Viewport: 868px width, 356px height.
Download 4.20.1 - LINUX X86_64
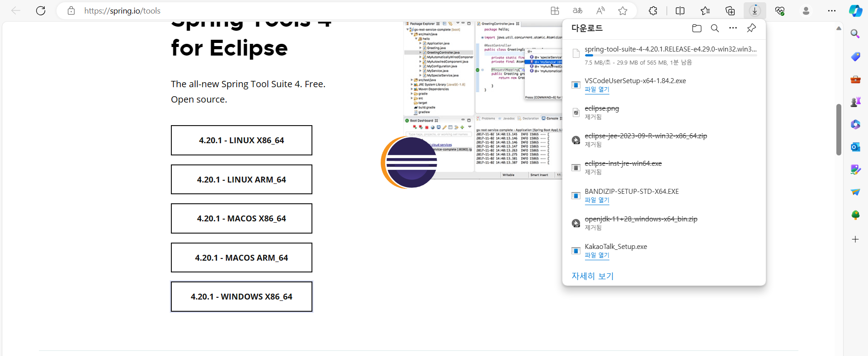pos(241,141)
